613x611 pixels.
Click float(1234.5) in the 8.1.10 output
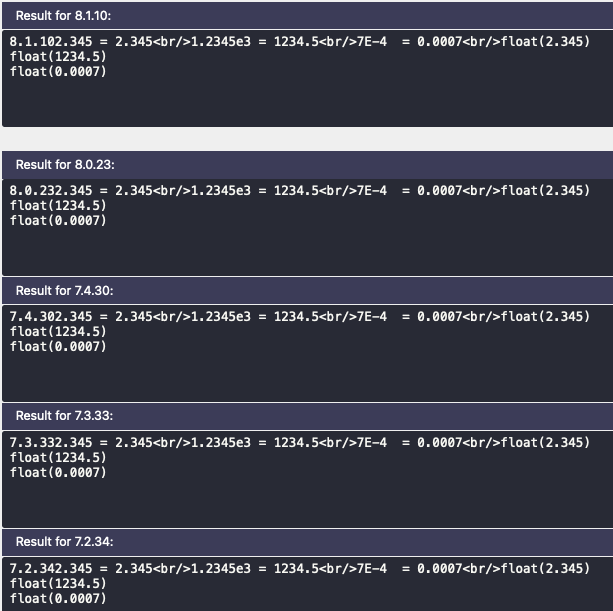[x=58, y=57]
